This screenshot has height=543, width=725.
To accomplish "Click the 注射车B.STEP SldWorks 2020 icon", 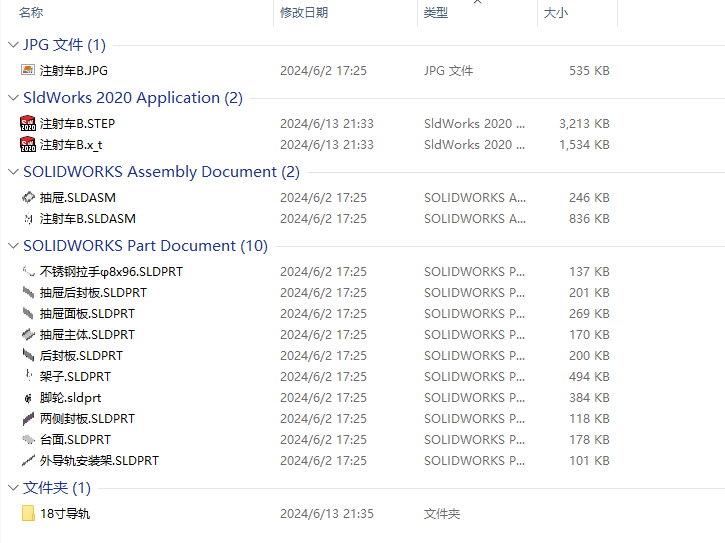I will pyautogui.click(x=28, y=123).
